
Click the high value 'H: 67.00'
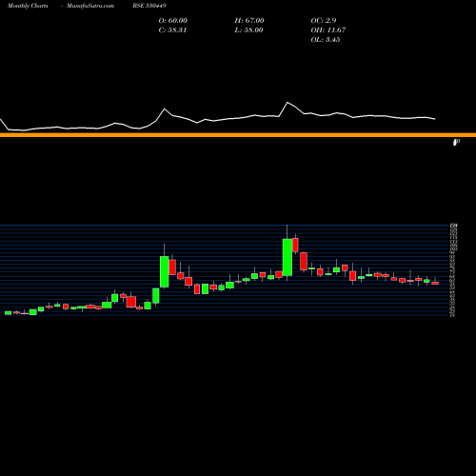tap(249, 20)
